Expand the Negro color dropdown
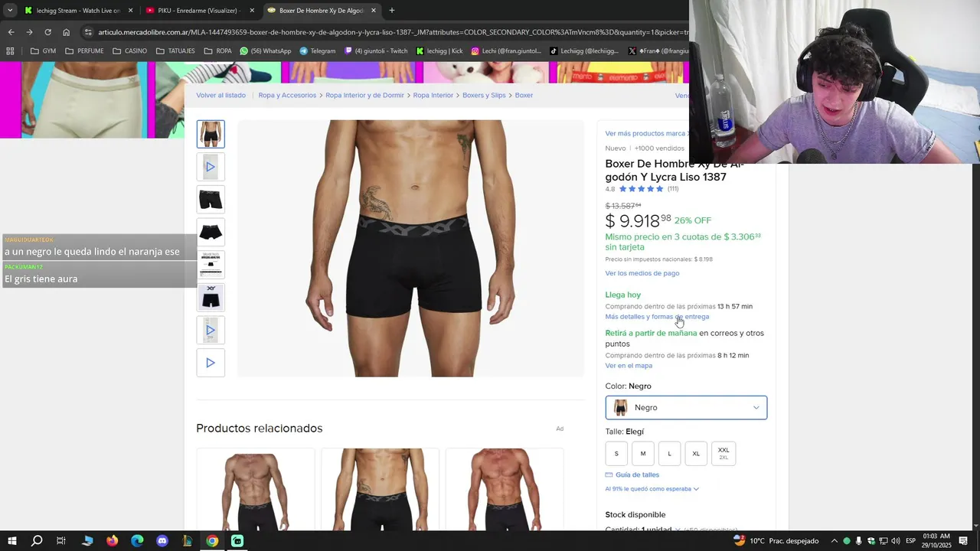 click(686, 408)
